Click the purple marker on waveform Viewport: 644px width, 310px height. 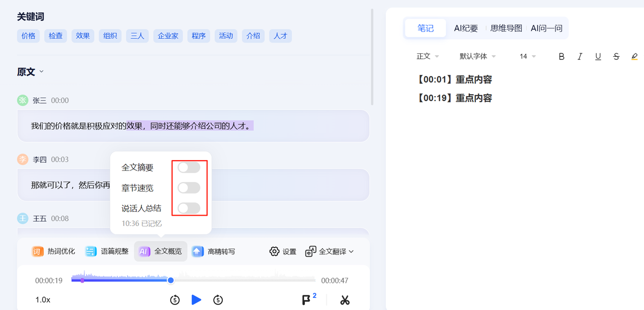pyautogui.click(x=83, y=280)
